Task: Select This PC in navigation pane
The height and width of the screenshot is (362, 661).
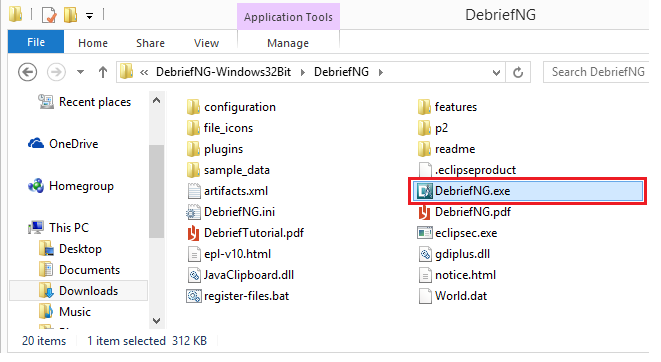Action: click(x=58, y=228)
